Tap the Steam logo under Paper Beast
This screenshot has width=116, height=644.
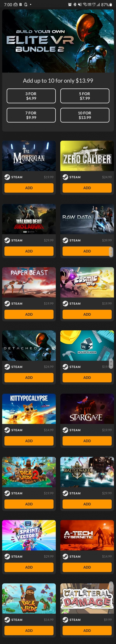7,303
